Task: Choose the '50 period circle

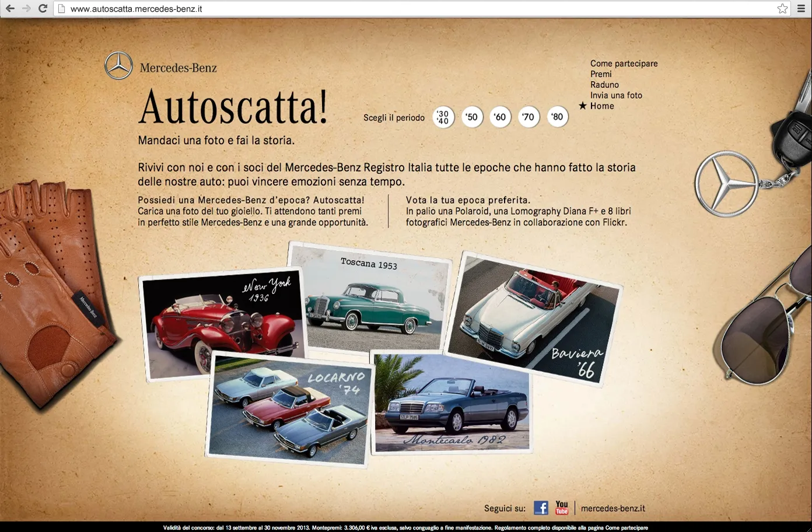Action: tap(472, 117)
